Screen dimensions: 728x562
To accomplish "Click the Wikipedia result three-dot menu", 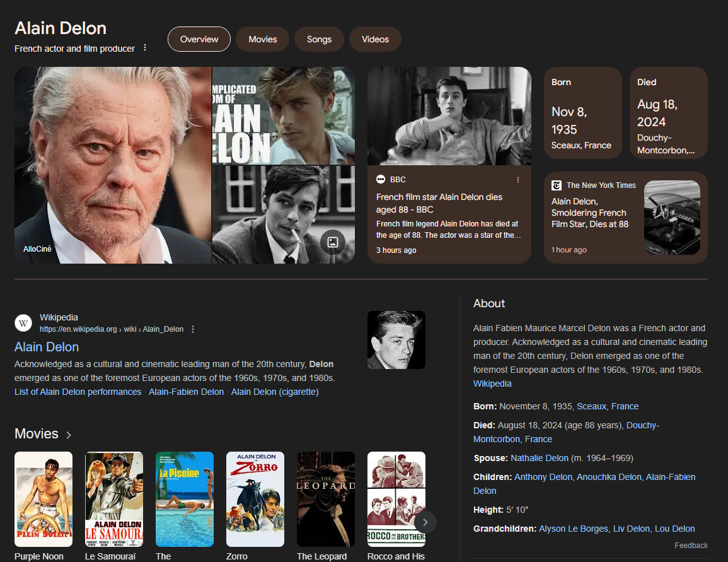I will (193, 329).
